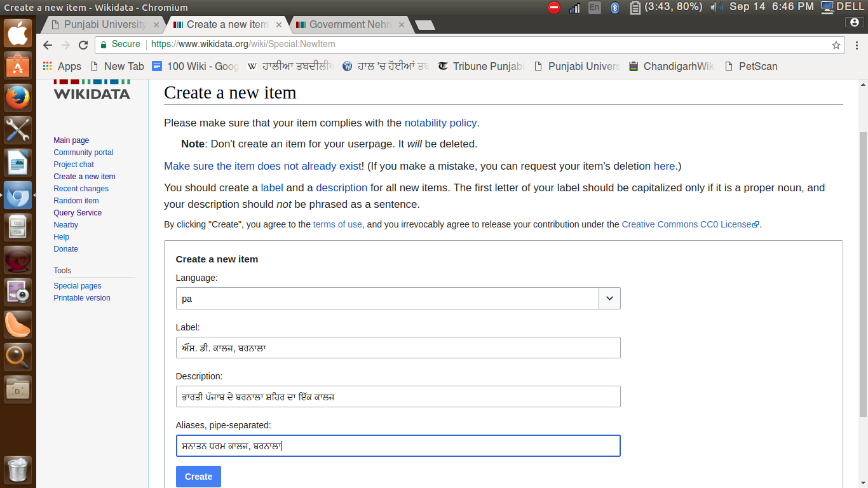Click the Aliases pipe-separated field
Screen dimensions: 868x488
coord(398,445)
